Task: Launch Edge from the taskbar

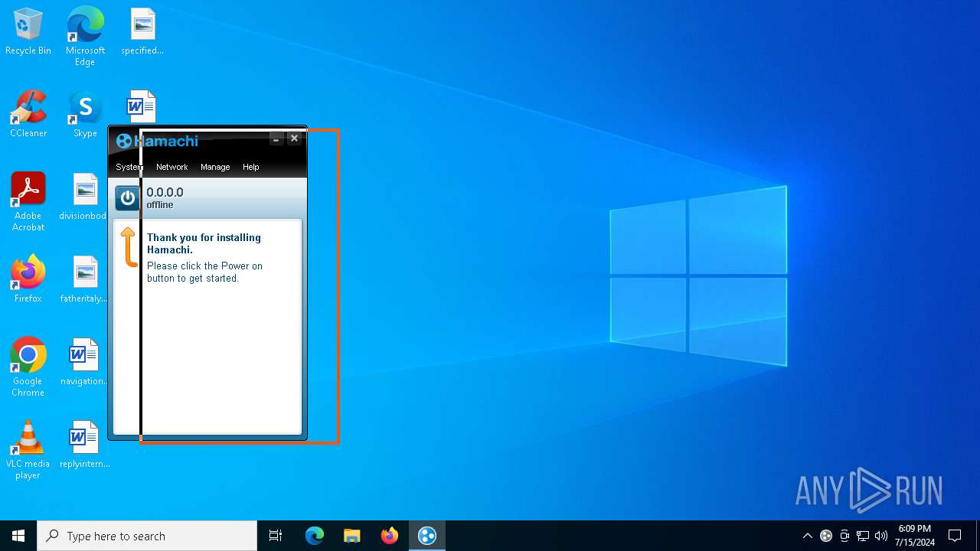Action: (315, 536)
